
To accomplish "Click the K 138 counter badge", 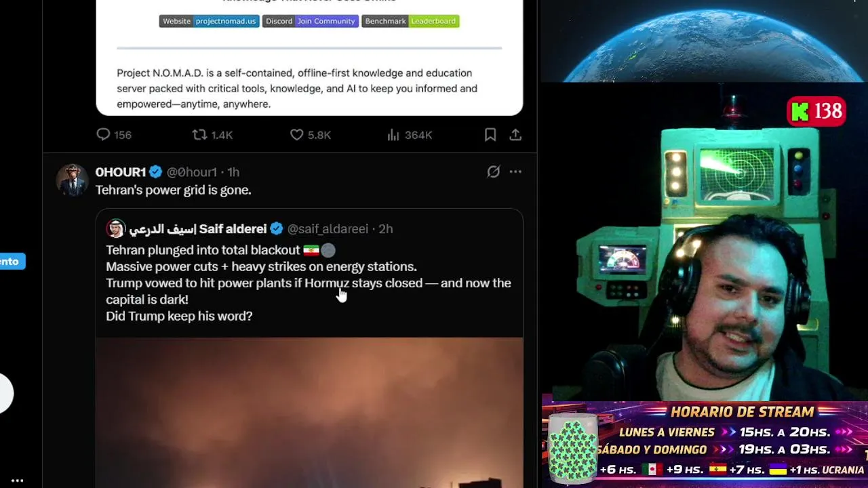I will click(x=816, y=111).
